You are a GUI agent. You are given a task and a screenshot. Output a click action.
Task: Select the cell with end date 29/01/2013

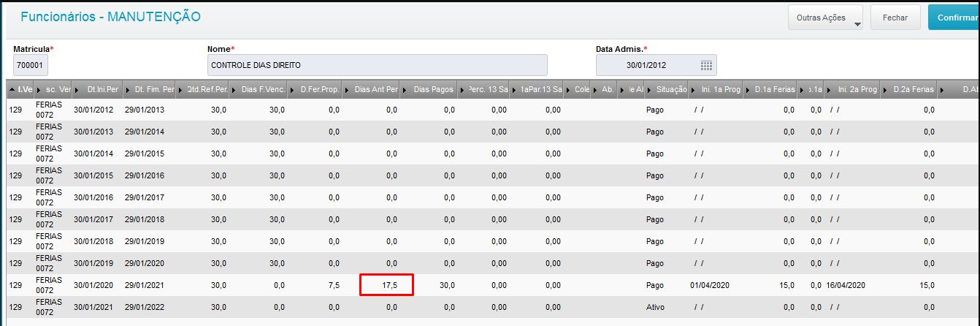coord(145,110)
